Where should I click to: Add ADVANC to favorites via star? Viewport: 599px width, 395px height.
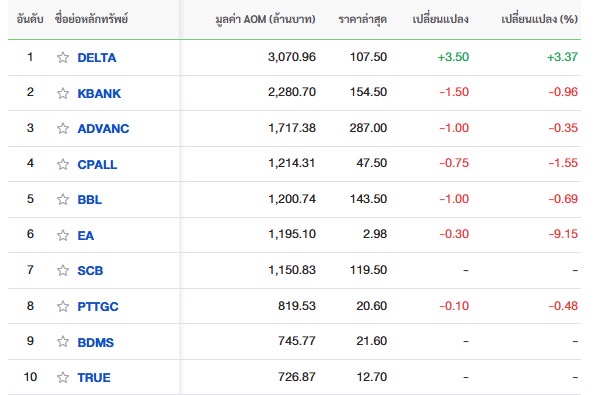pos(63,128)
